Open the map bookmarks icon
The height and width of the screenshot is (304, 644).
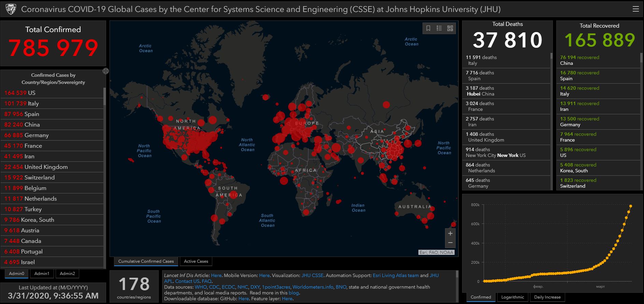[428, 28]
